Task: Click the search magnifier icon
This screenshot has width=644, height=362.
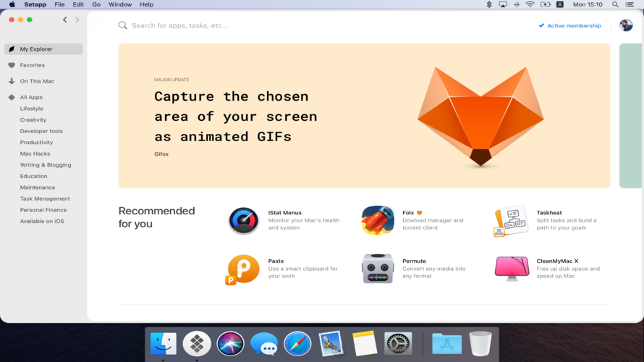Action: [123, 25]
